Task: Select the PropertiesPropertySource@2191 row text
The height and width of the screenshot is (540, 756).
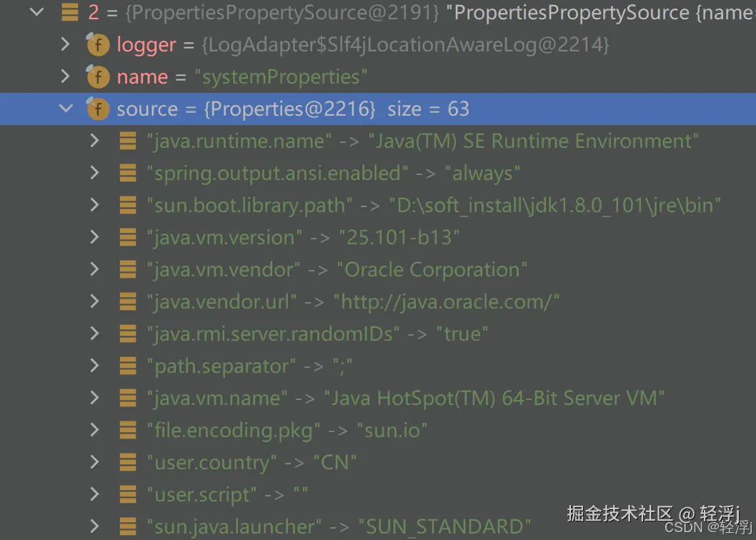Action: [x=282, y=13]
